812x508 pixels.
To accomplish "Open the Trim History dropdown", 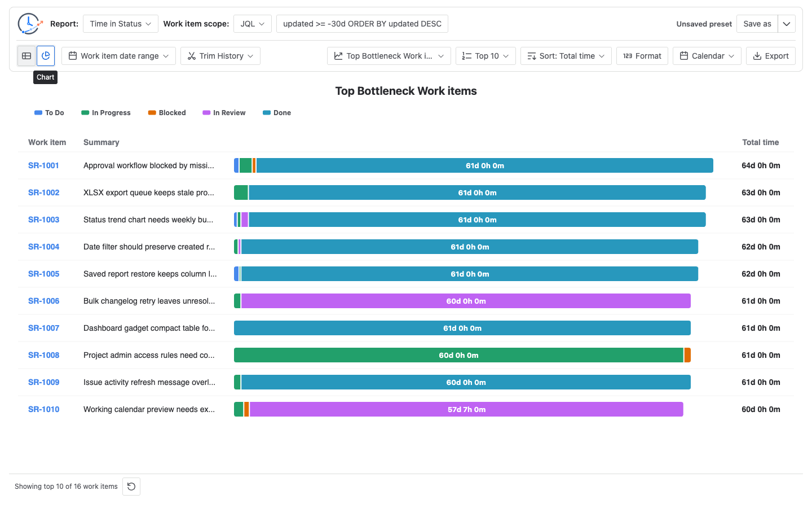I will click(220, 56).
